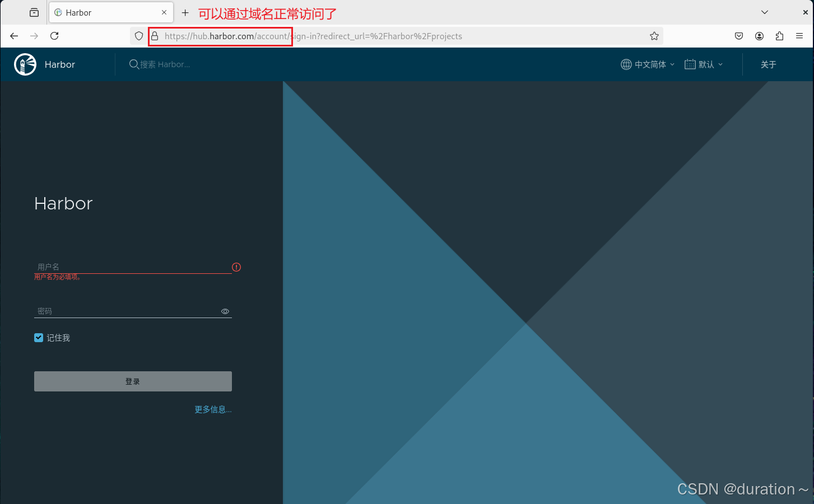Click the search magnifier icon
The height and width of the screenshot is (504, 814).
coord(134,64)
